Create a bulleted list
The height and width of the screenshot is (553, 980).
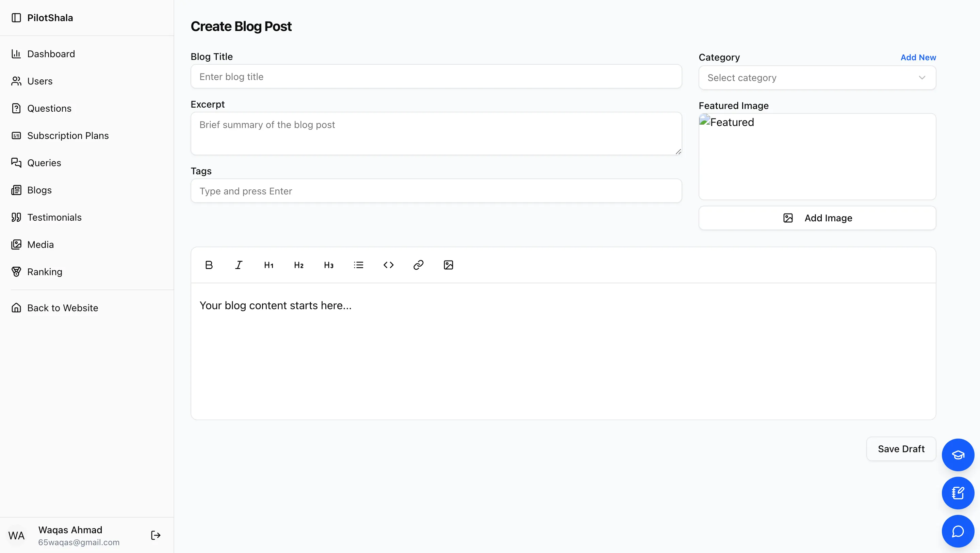tap(358, 265)
